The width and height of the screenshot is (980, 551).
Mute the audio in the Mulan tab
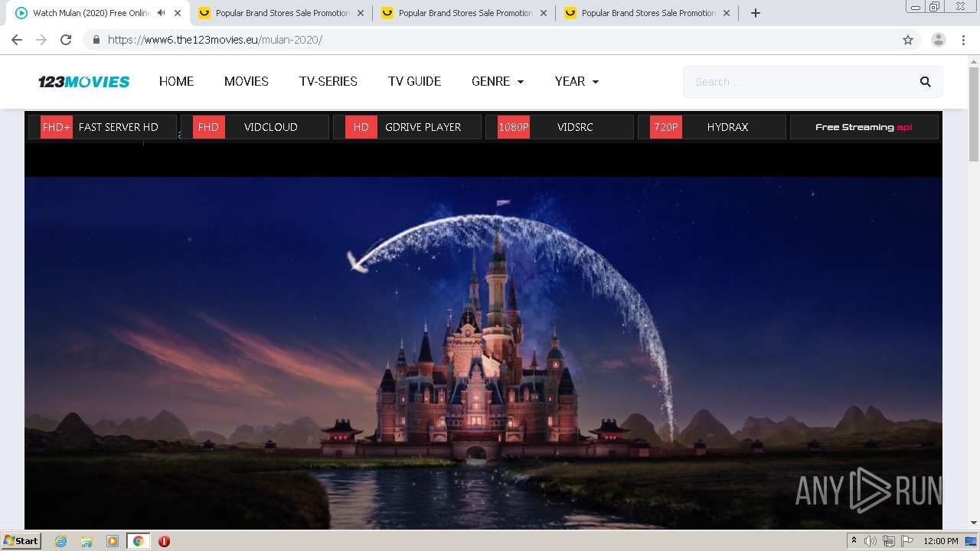(162, 13)
